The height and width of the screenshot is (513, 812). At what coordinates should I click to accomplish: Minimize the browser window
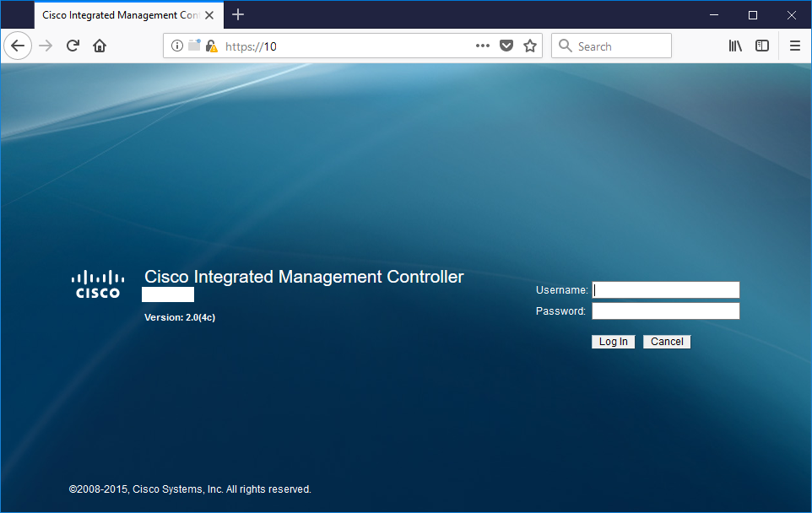coord(714,15)
